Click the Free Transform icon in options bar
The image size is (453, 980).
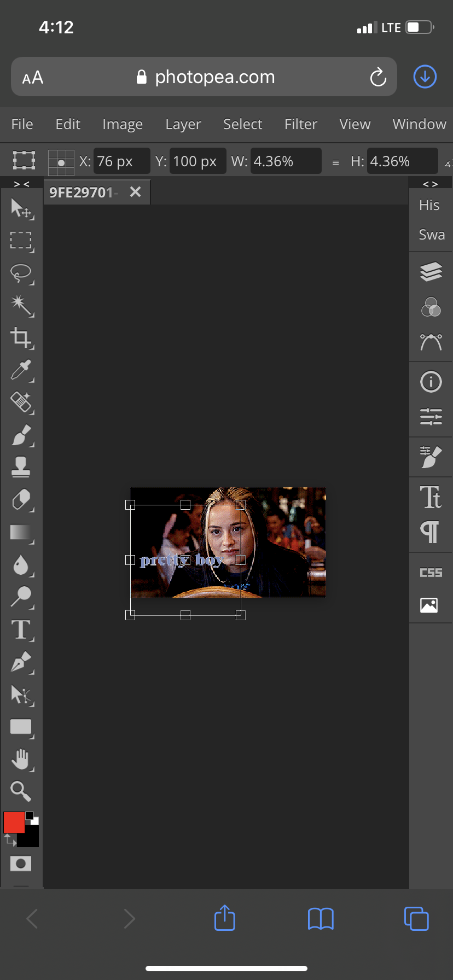point(24,161)
